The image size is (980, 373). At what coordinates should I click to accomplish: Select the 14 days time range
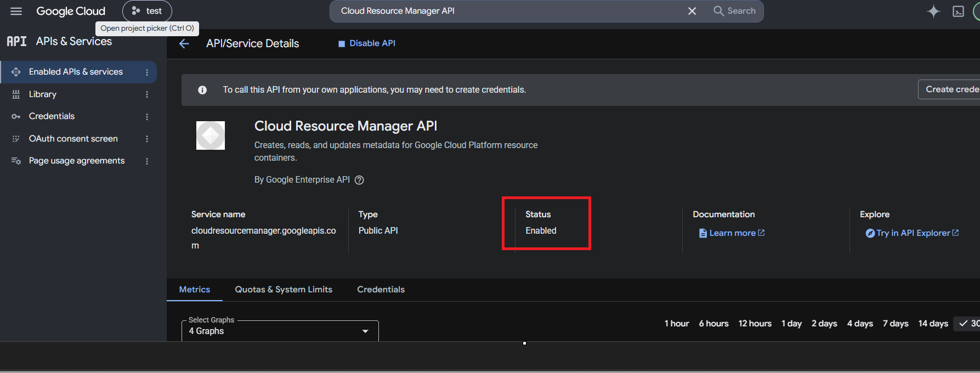(x=933, y=324)
